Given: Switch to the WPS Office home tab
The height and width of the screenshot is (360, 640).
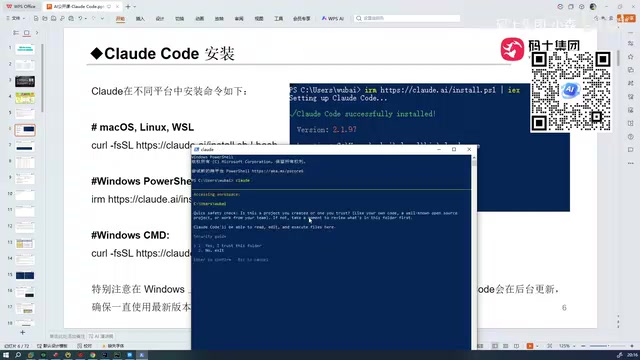Looking at the screenshot, I should [x=21, y=7].
